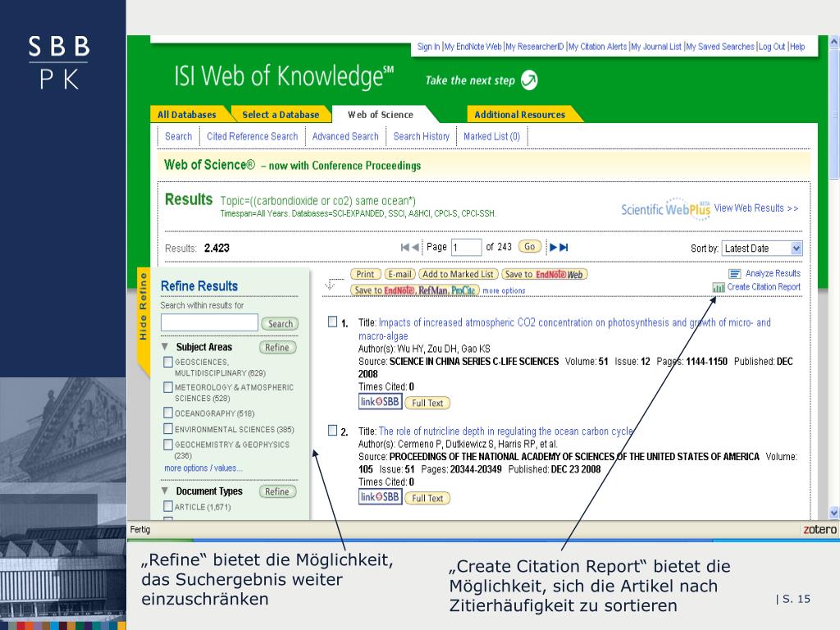The height and width of the screenshot is (630, 840).
Task: Select the Web of Science tab
Action: click(x=381, y=115)
